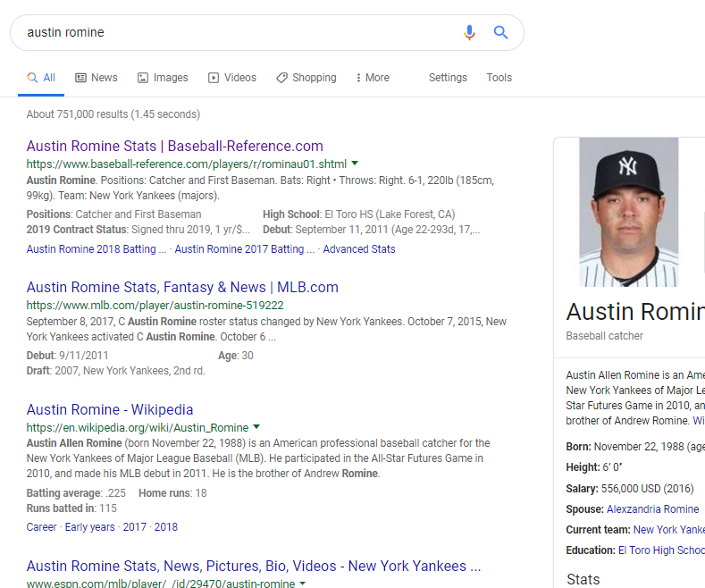Open the Advanced Stats sitelink
The width and height of the screenshot is (705, 588).
[x=359, y=249]
